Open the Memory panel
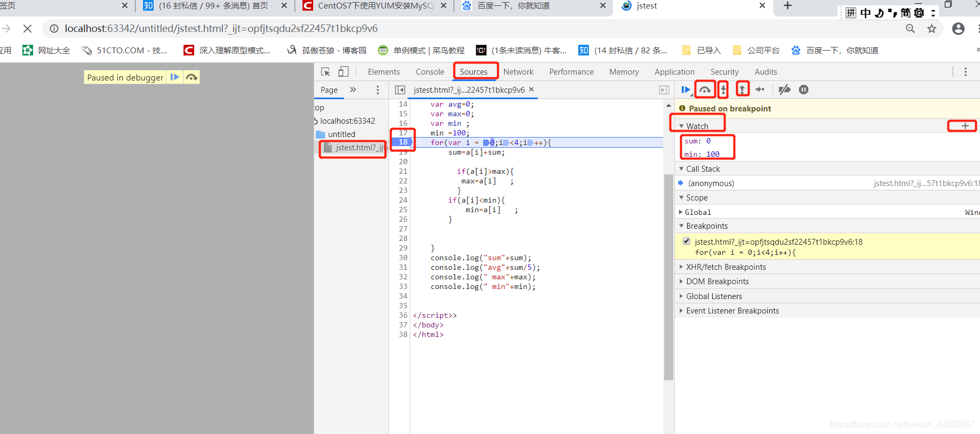This screenshot has height=434, width=980. pyautogui.click(x=624, y=71)
